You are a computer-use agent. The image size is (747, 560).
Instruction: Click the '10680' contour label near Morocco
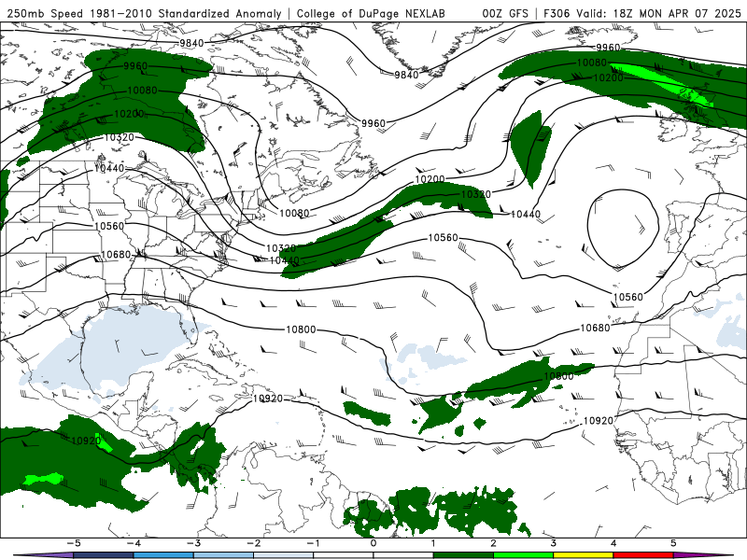click(595, 329)
